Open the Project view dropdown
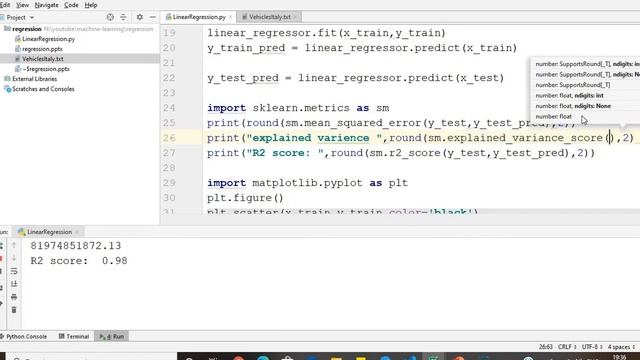This screenshot has height=360, width=640. coord(32,18)
